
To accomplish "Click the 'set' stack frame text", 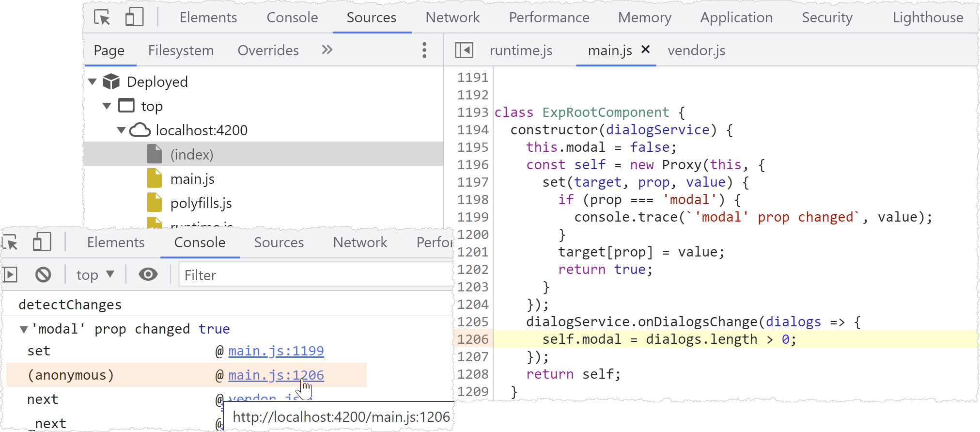I will (x=39, y=351).
